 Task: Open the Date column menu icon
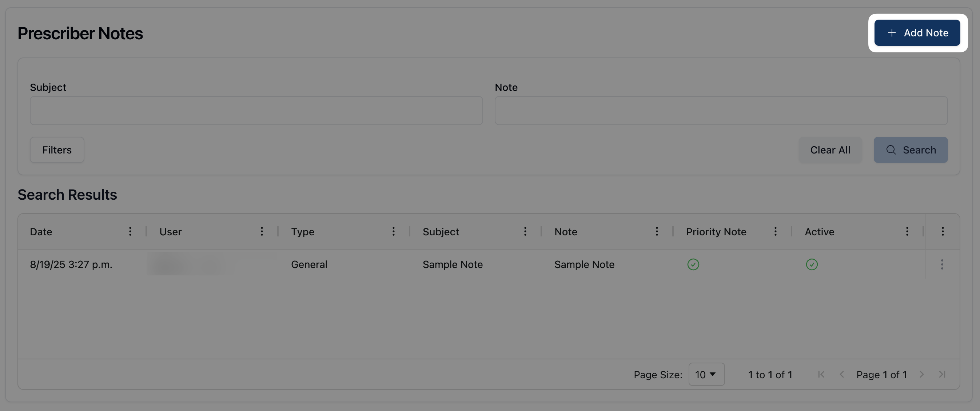coord(130,232)
